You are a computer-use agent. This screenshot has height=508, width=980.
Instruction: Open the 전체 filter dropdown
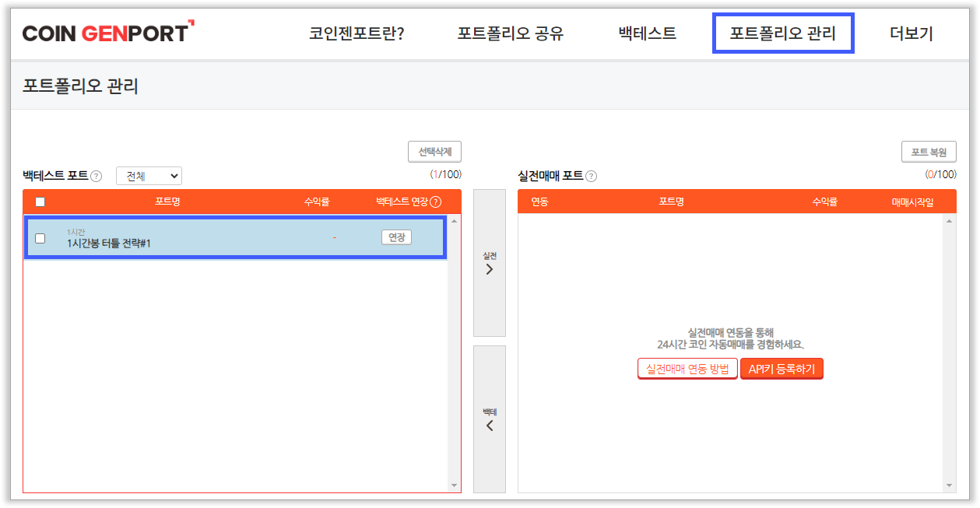149,176
